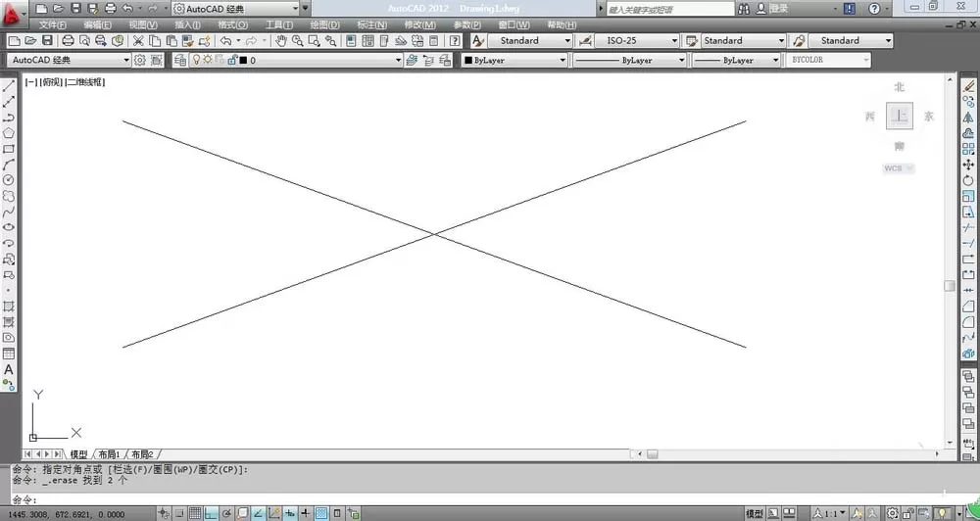Toggle Grid display in status bar
The image size is (980, 521).
click(x=195, y=513)
